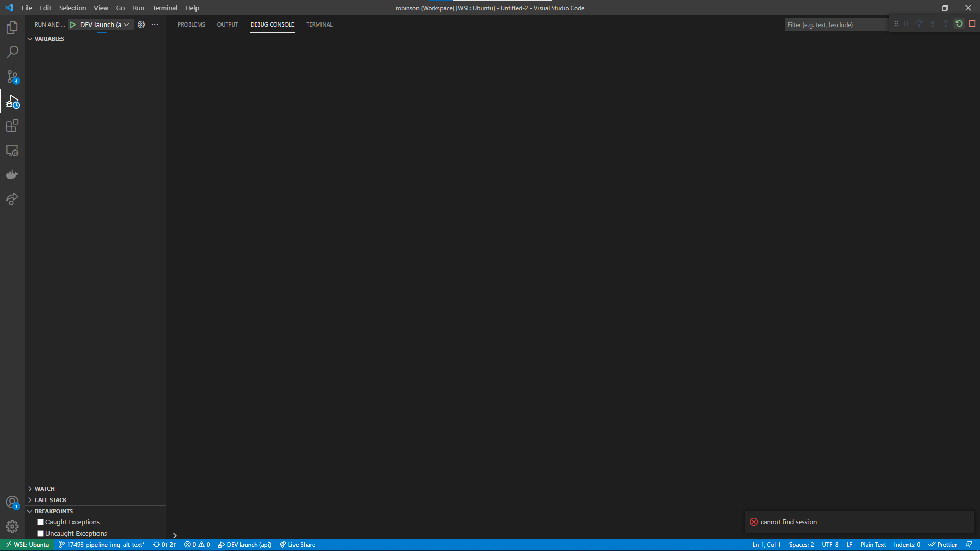Enable the Uncaught Exceptions checkbox

click(40, 533)
